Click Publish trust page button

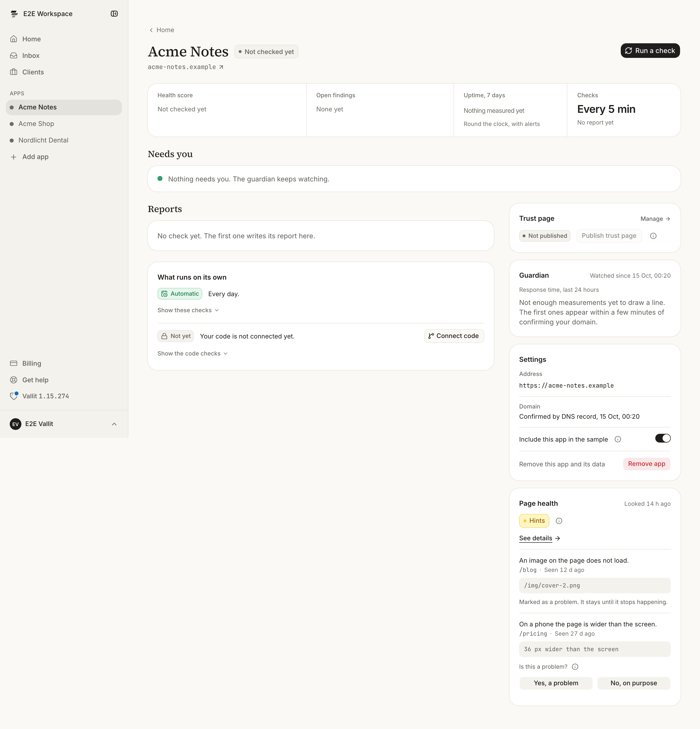pyautogui.click(x=609, y=236)
